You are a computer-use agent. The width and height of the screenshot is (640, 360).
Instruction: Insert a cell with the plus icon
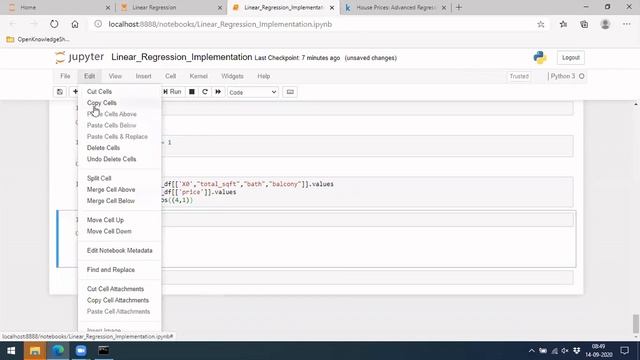(75, 92)
